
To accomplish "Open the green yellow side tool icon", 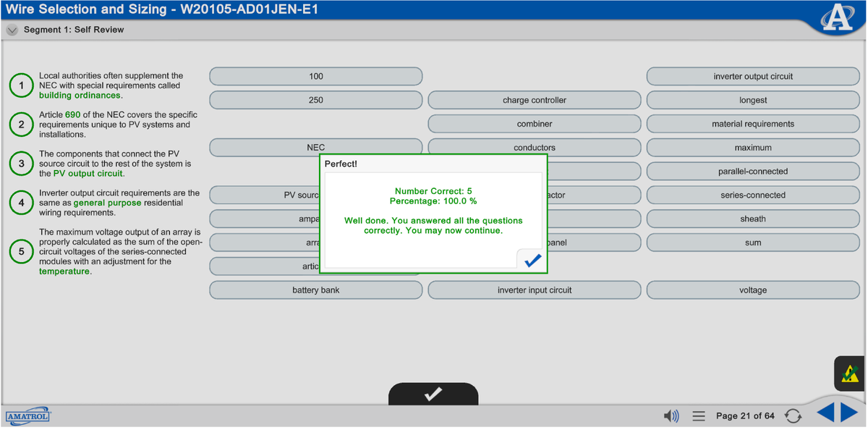I will [850, 374].
